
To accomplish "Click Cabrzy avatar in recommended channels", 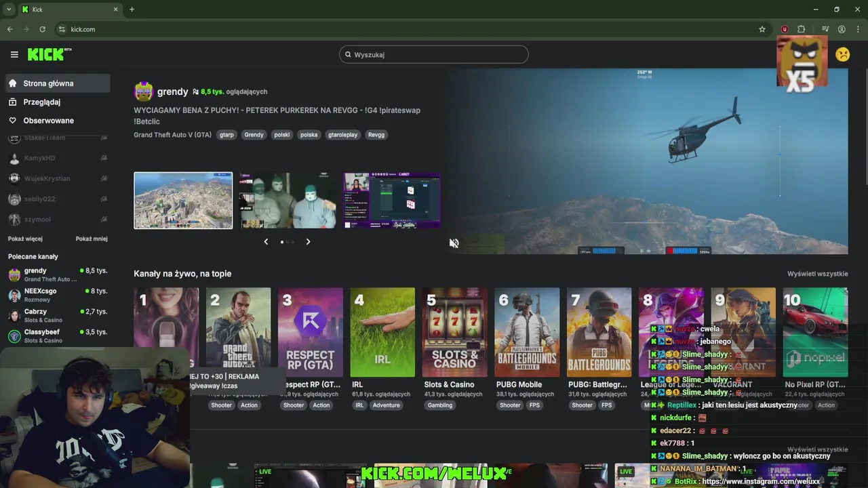I will tap(14, 315).
